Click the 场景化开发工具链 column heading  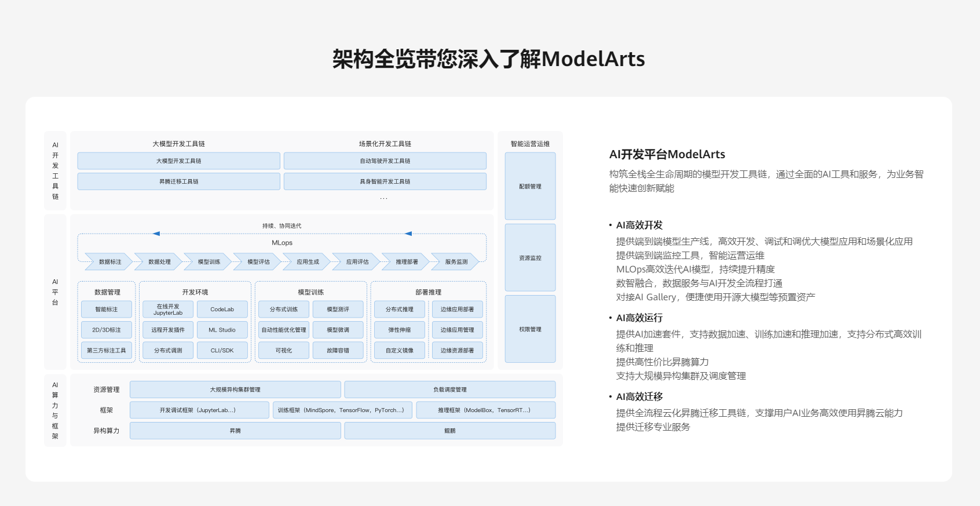coord(385,144)
